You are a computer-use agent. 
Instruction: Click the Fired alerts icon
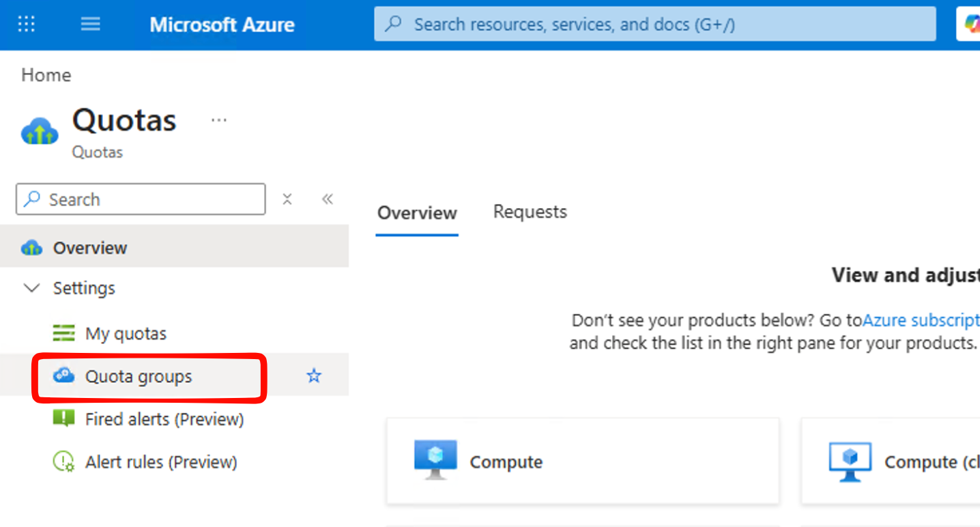pyautogui.click(x=63, y=418)
